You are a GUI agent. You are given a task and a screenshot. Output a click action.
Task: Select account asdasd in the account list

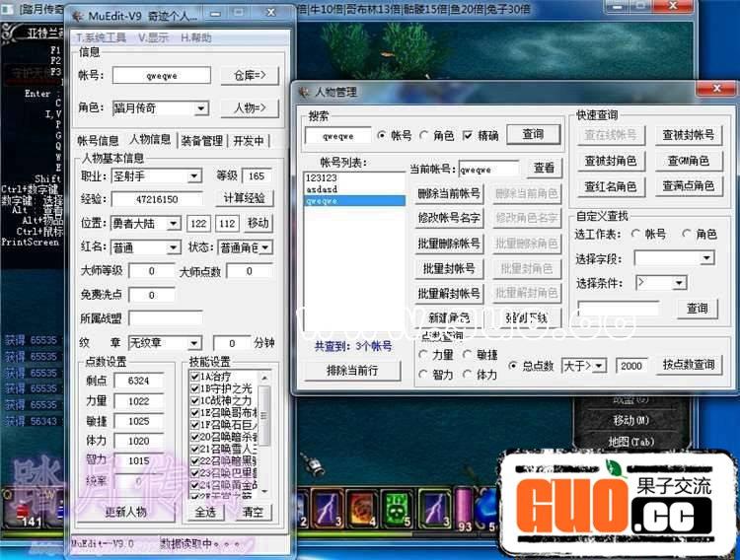click(x=322, y=189)
